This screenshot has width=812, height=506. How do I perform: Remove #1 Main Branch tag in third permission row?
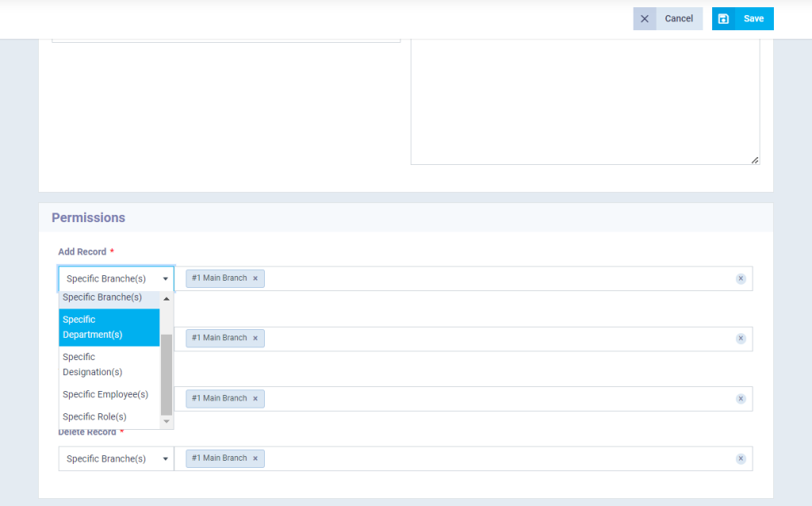pos(255,399)
